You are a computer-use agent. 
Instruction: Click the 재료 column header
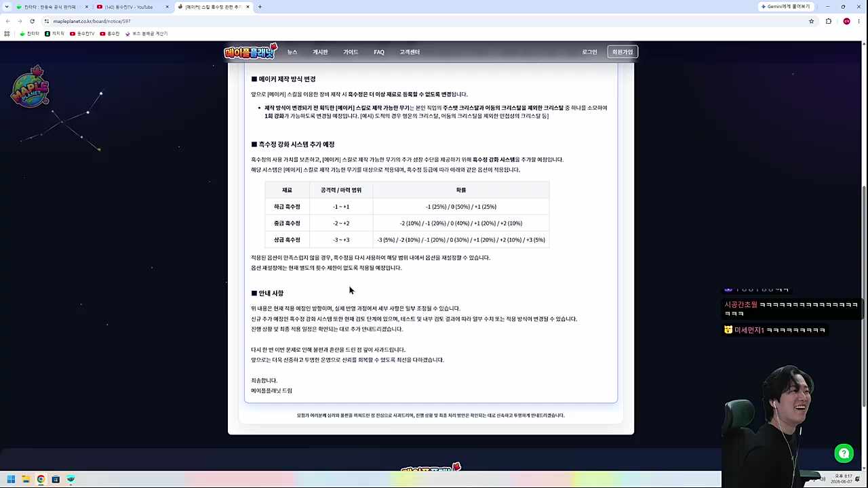coord(287,190)
